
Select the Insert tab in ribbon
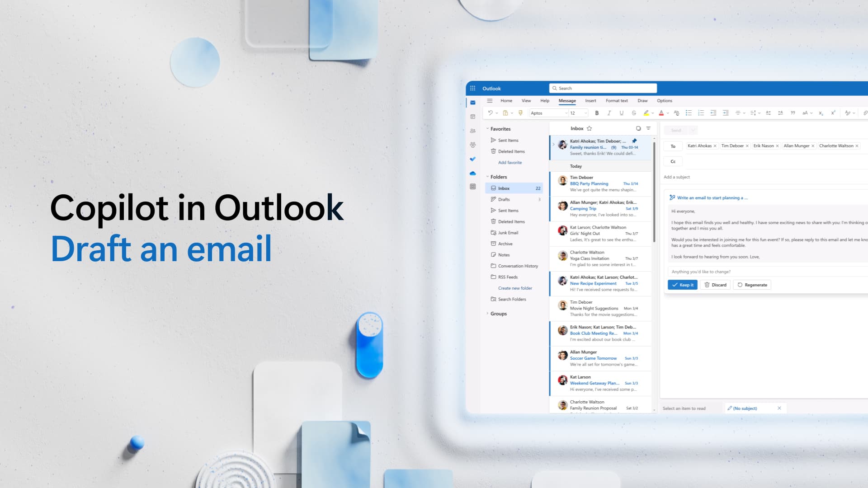(x=590, y=100)
